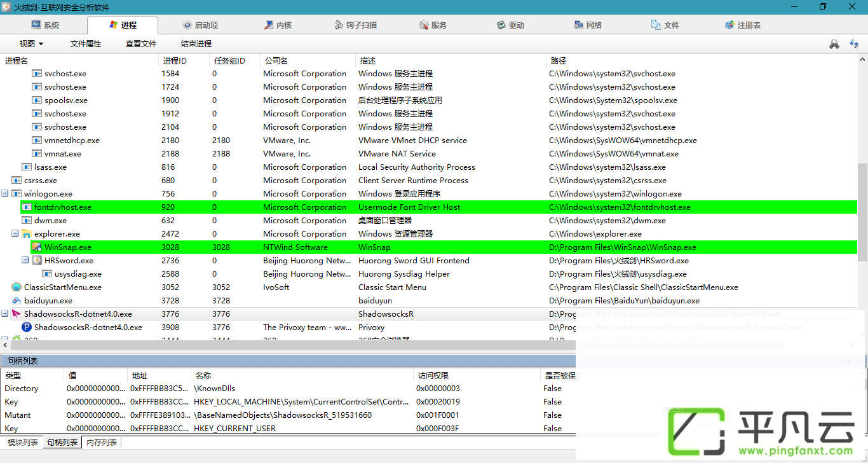Click the description Client Server Runtime Process
Image resolution: width=868 pixels, height=463 pixels.
click(x=413, y=180)
